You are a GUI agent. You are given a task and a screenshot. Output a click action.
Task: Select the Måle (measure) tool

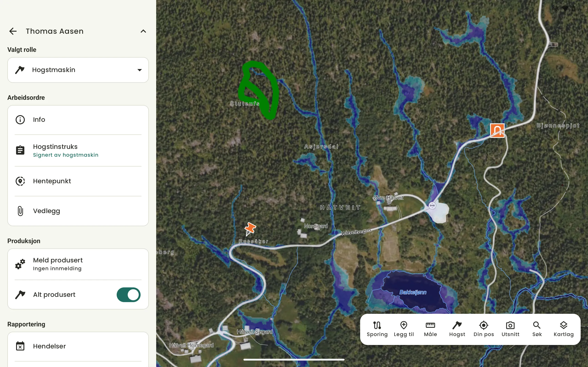click(430, 328)
